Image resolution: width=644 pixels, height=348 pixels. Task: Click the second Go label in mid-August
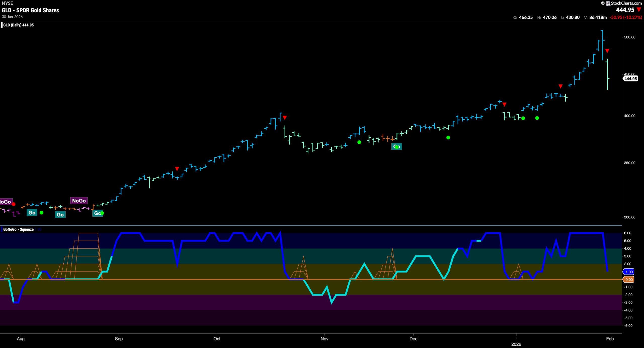coord(60,214)
